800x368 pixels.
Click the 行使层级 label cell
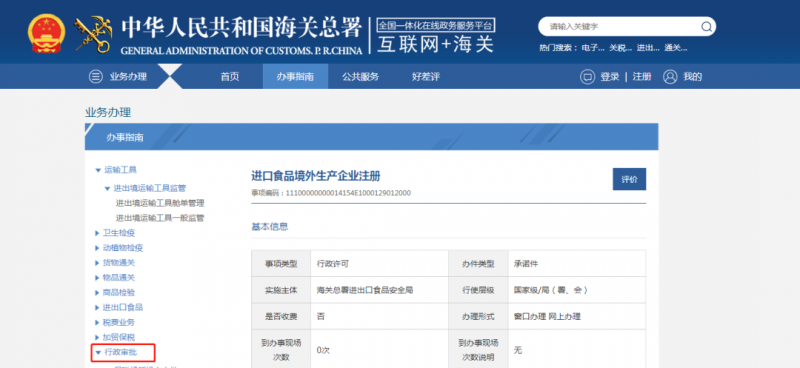tap(479, 290)
